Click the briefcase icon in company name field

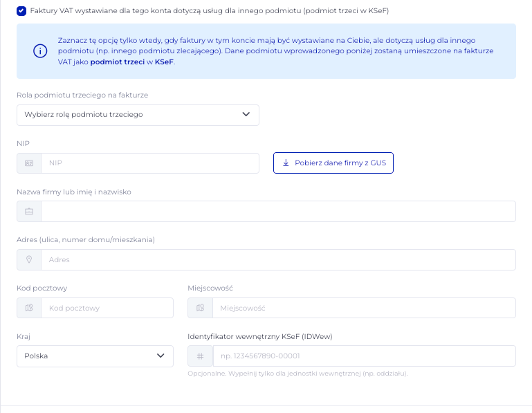[x=29, y=212]
